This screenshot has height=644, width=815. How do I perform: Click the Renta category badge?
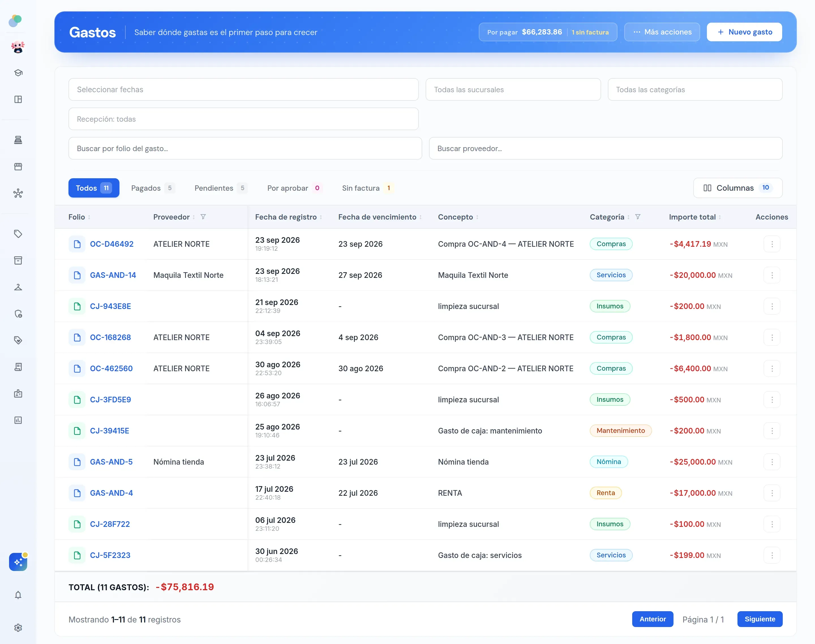pos(605,493)
